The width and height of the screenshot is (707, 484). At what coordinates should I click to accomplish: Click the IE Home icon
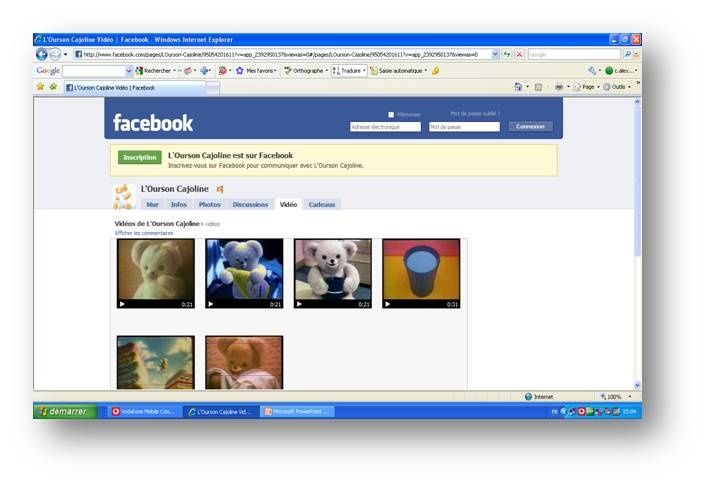click(x=518, y=87)
